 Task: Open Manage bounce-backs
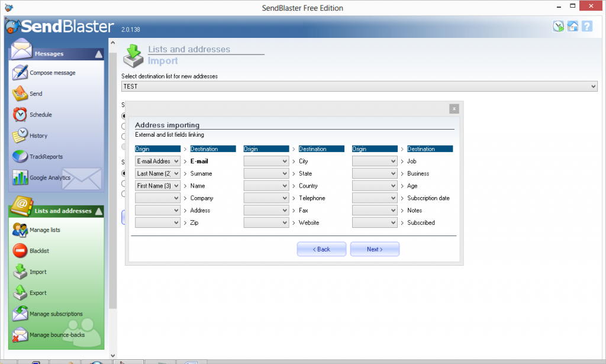[x=57, y=335]
